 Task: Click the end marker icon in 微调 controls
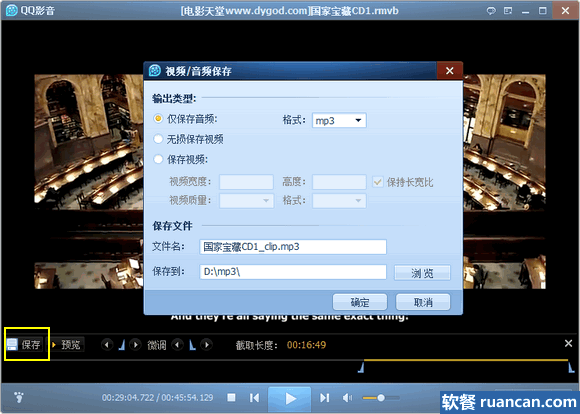pyautogui.click(x=192, y=345)
